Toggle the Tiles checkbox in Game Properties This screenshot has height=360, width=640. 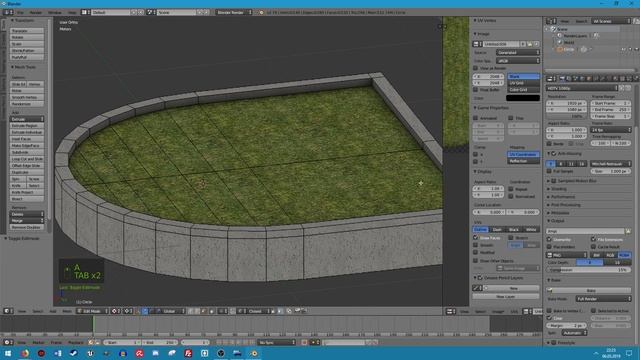click(x=511, y=118)
